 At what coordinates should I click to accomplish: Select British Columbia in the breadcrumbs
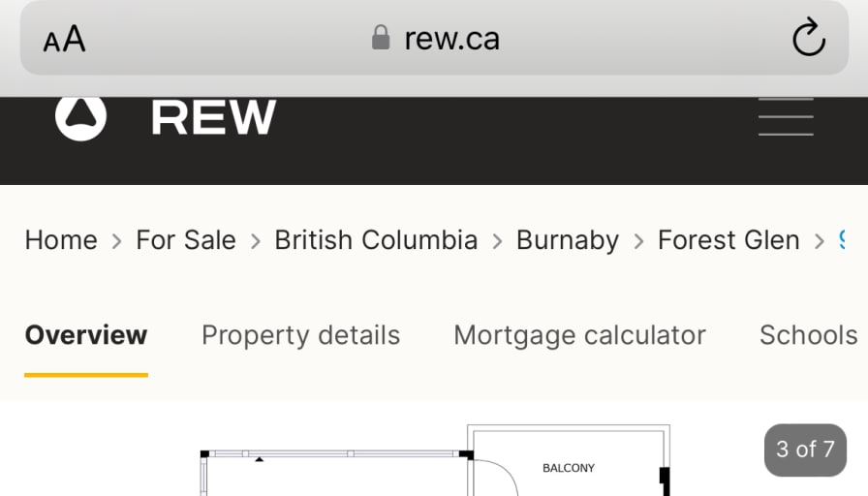click(x=376, y=240)
